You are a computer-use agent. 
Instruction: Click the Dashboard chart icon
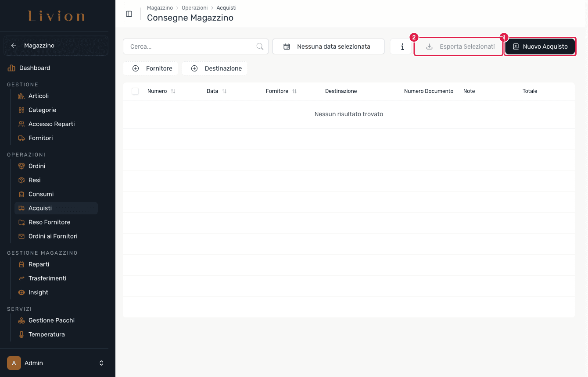pos(11,68)
